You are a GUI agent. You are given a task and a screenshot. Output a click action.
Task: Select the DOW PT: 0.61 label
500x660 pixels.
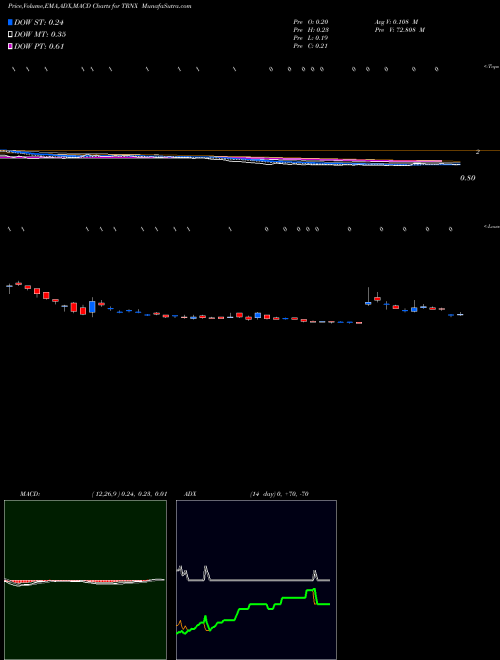(39, 47)
